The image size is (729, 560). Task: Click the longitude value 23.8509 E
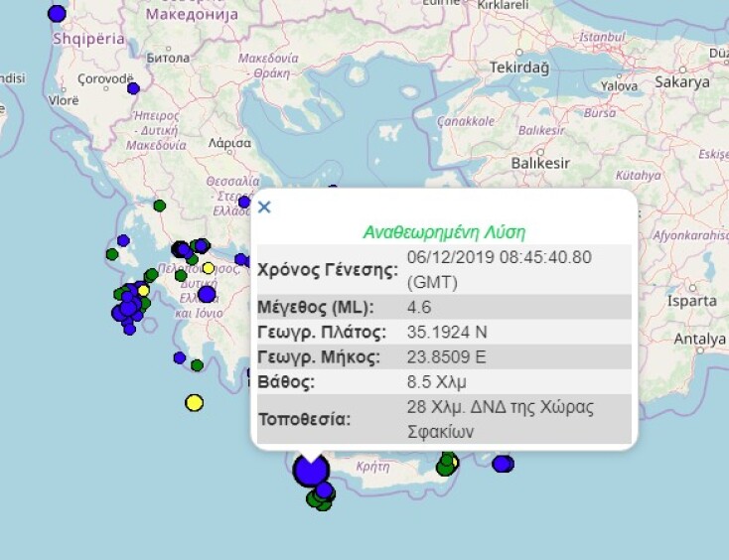pyautogui.click(x=448, y=356)
